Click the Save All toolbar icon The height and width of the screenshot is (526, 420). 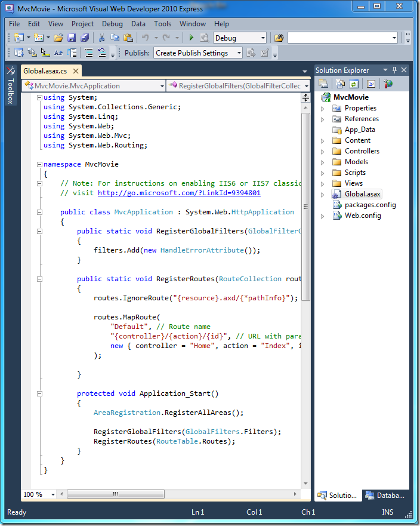click(x=84, y=38)
